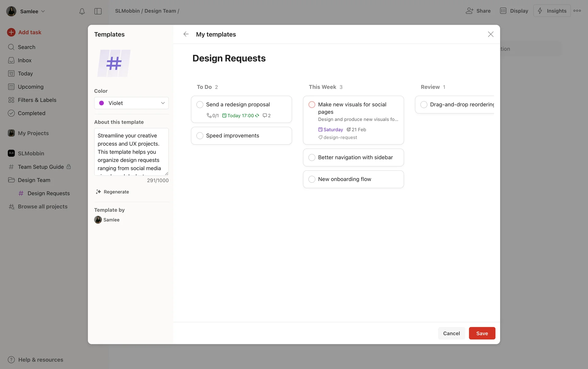This screenshot has width=588, height=369.
Task: Open Filters & Labels in sidebar
Action: [x=37, y=100]
